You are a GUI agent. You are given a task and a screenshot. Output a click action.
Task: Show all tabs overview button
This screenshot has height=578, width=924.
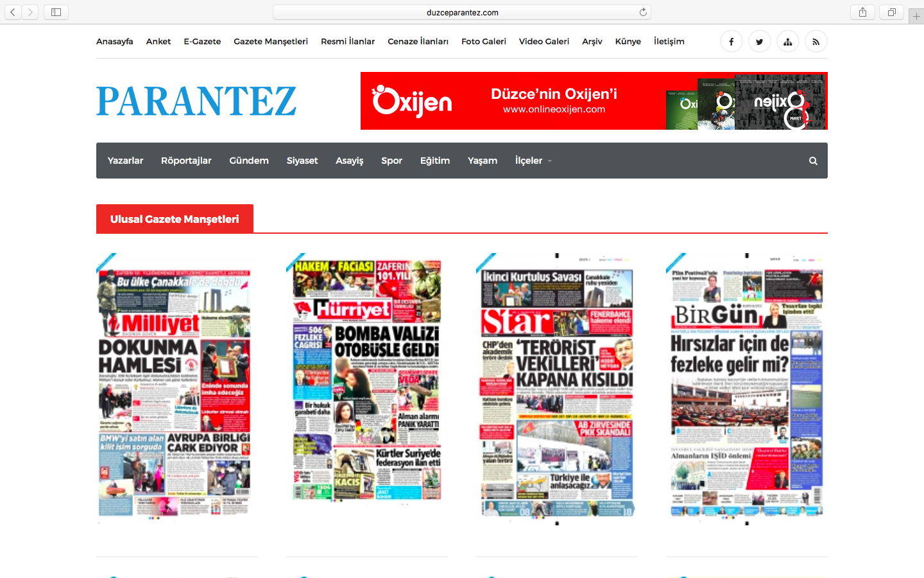point(892,12)
